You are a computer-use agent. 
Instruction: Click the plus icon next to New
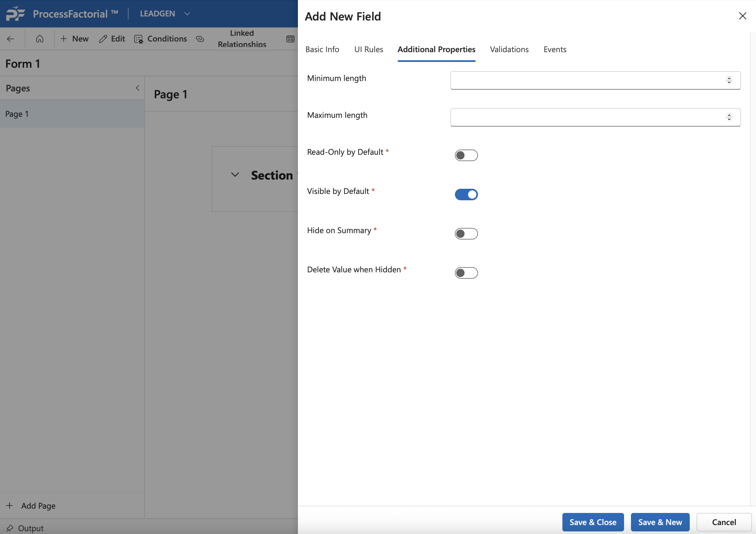point(64,39)
